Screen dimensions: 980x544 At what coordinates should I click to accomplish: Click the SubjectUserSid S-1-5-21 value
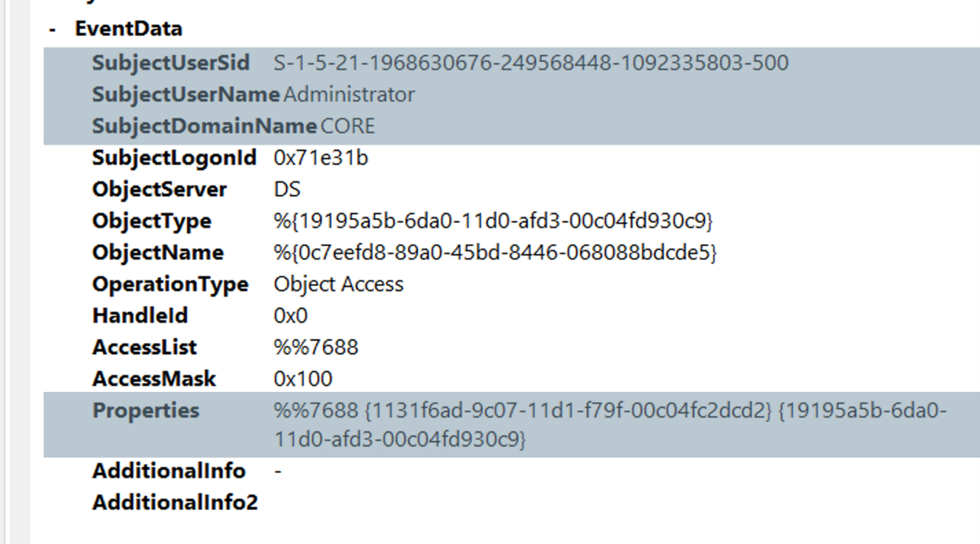click(x=531, y=63)
